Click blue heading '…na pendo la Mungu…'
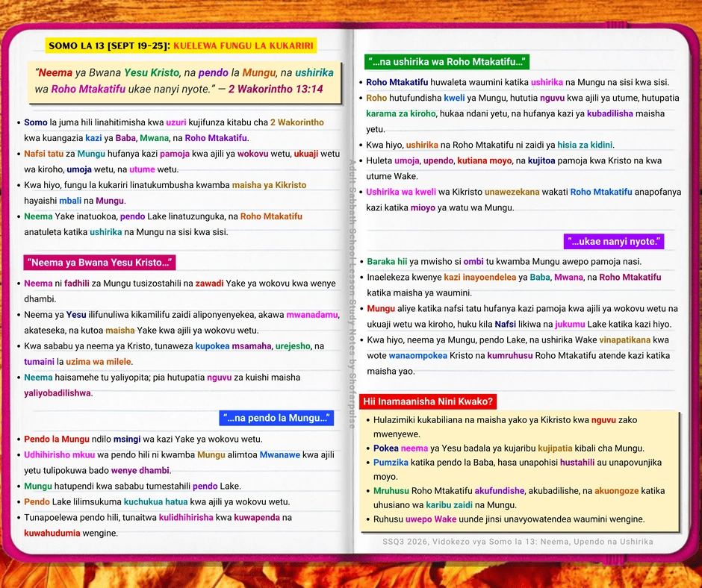 click(x=276, y=418)
